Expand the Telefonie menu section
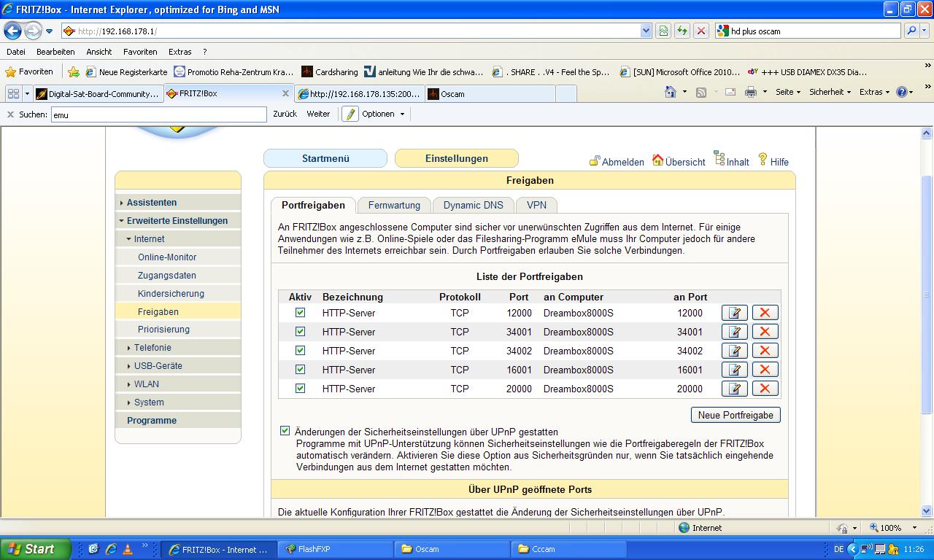This screenshot has width=934, height=560. coord(153,348)
